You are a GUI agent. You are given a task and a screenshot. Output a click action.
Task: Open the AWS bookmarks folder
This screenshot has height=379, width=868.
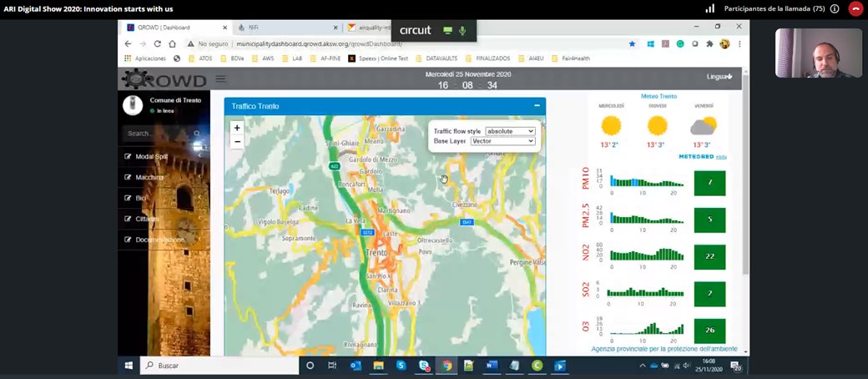264,58
